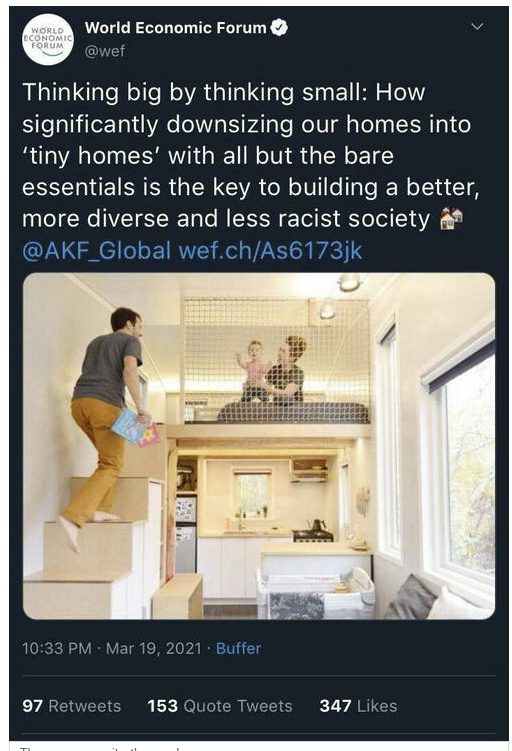Screen dimensions: 512x751
Task: Select the tweet text starting 'Thinking big'
Action: coord(250,155)
